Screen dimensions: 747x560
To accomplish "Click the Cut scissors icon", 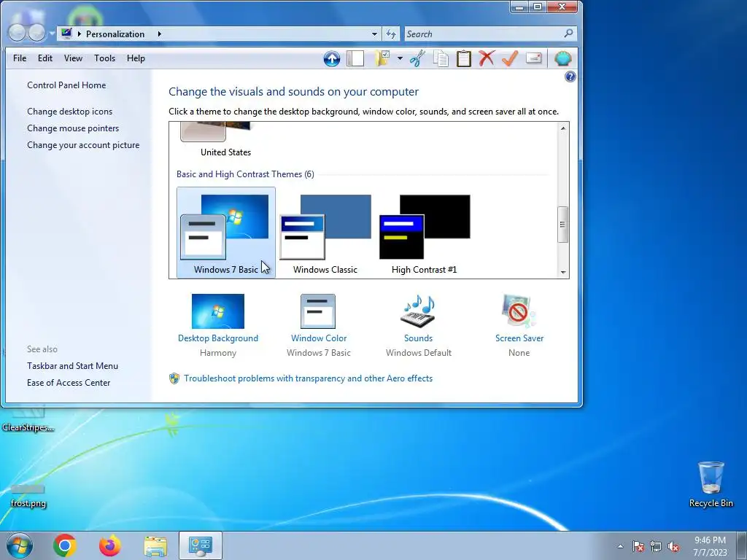I will click(417, 58).
